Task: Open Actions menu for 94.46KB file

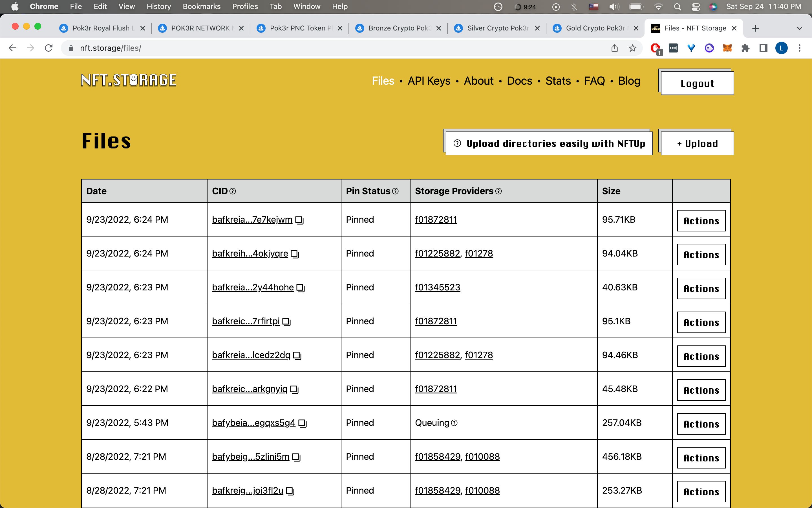Action: 701,356
